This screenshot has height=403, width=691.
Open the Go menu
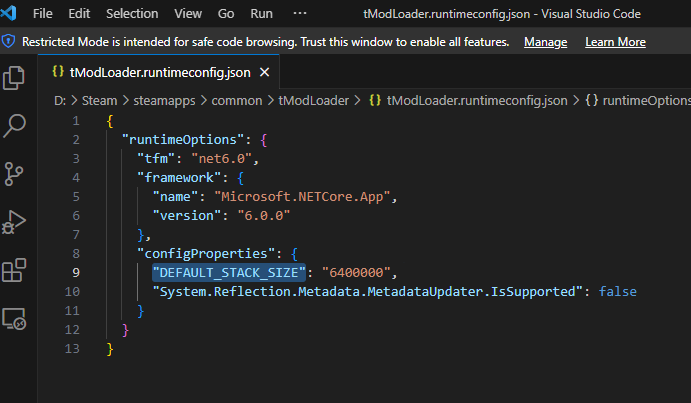[226, 15]
